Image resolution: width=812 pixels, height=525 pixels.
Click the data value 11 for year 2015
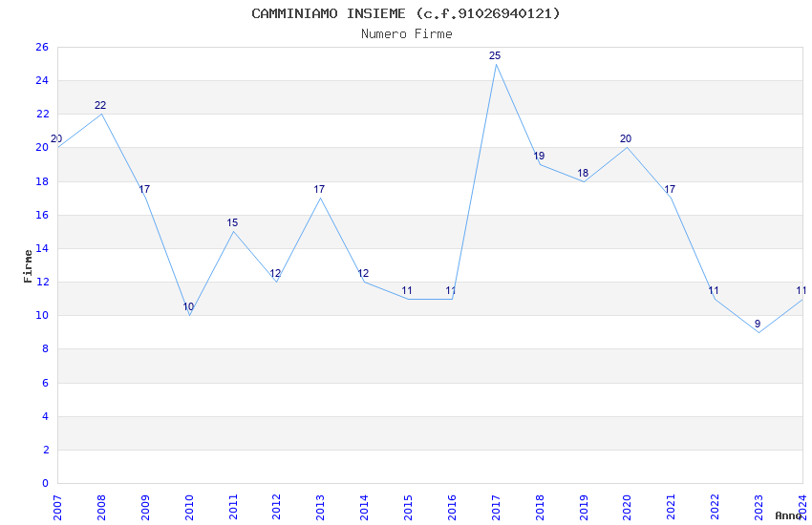(x=407, y=291)
